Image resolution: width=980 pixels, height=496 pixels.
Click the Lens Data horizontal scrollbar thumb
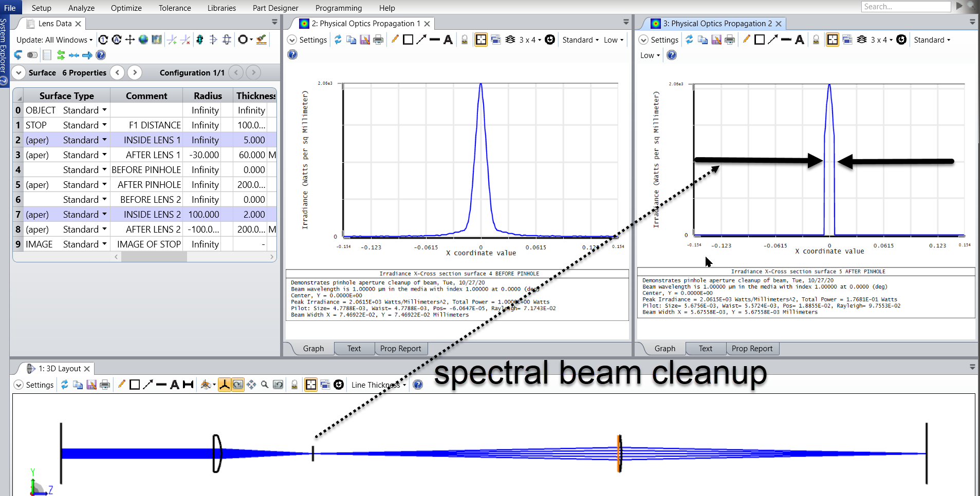coord(154,257)
